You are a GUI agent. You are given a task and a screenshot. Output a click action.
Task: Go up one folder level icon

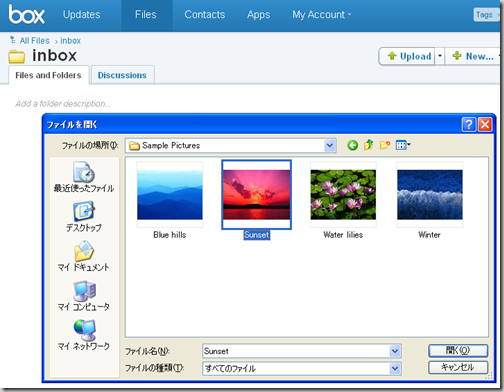[368, 145]
